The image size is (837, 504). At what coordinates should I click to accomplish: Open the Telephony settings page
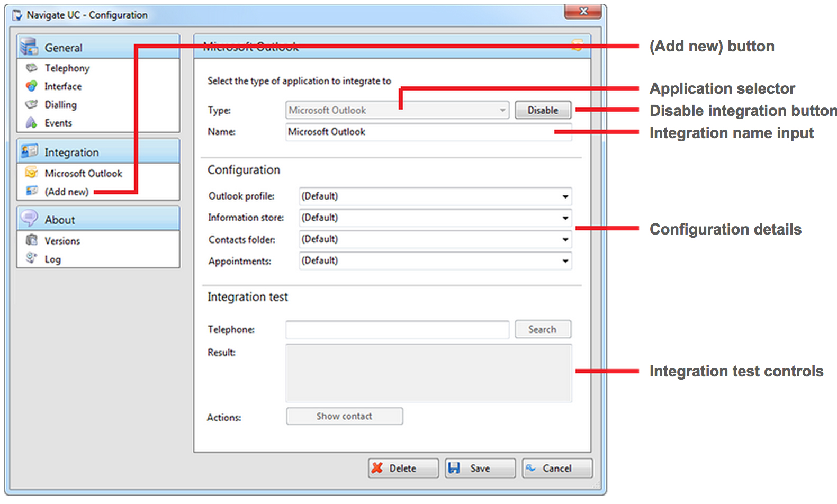[67, 68]
